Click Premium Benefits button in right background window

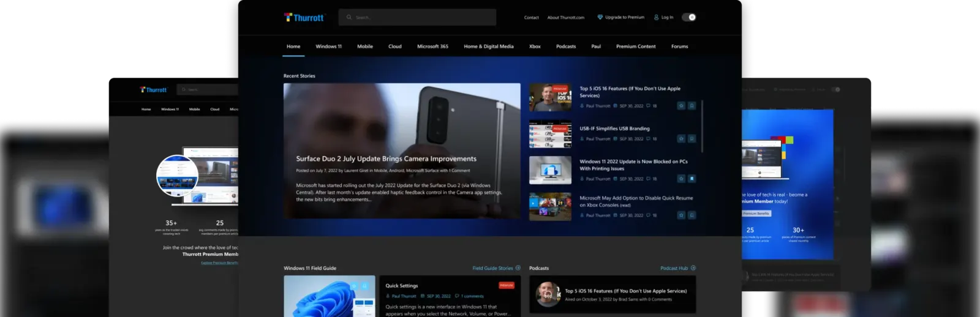tap(756, 214)
